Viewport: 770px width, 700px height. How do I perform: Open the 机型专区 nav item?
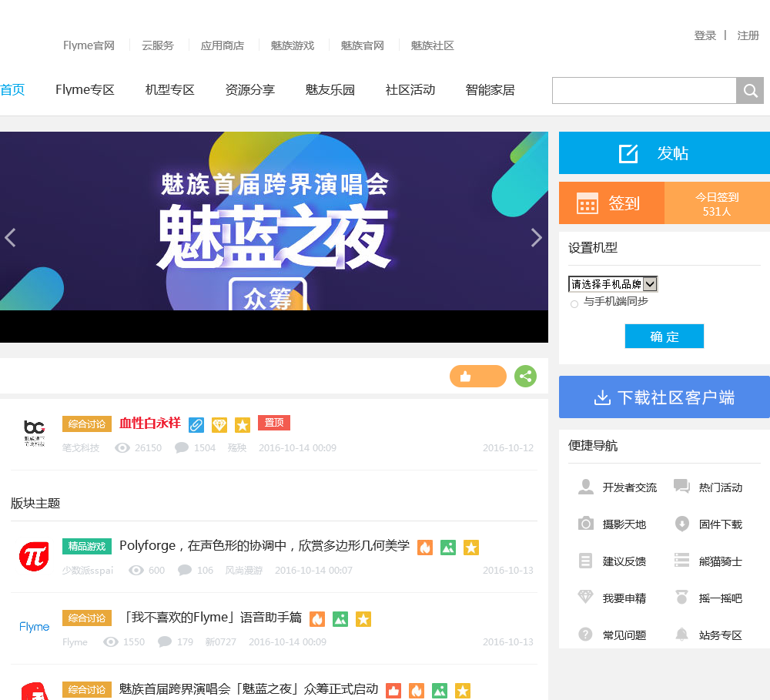[170, 90]
